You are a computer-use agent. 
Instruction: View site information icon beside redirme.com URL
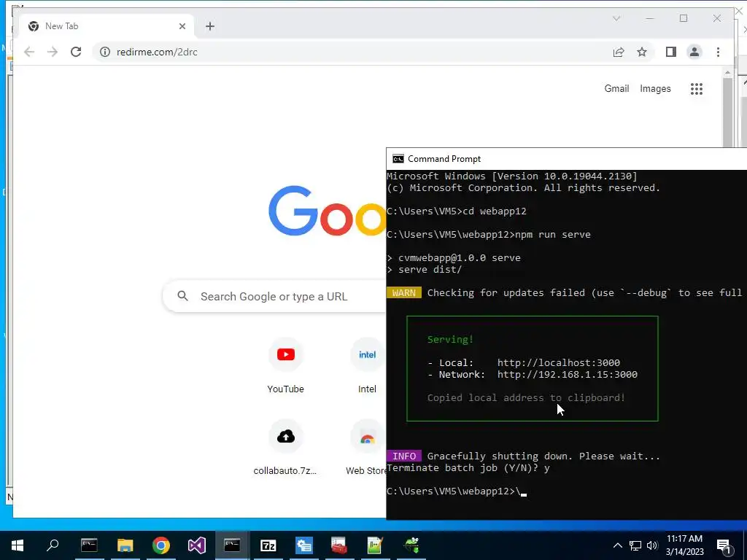tap(105, 52)
